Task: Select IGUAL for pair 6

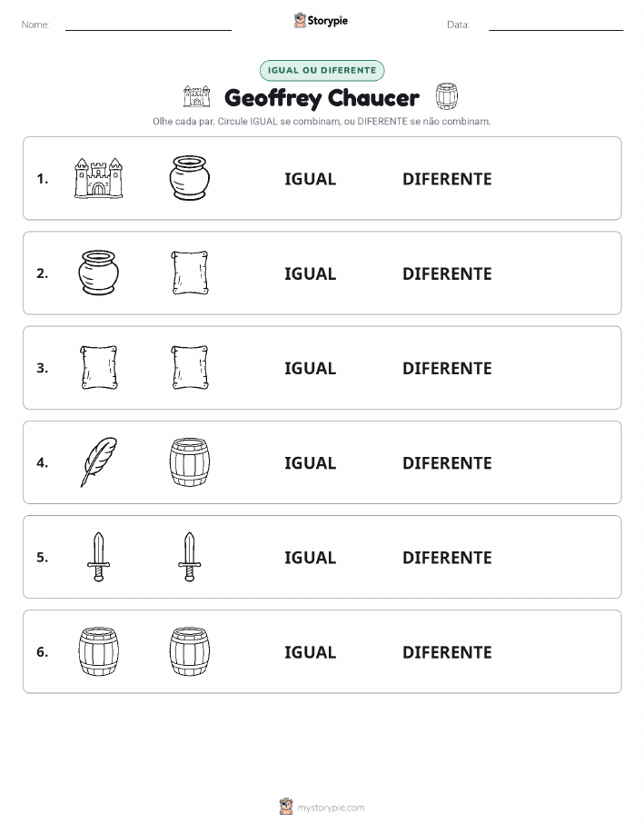Action: [311, 652]
